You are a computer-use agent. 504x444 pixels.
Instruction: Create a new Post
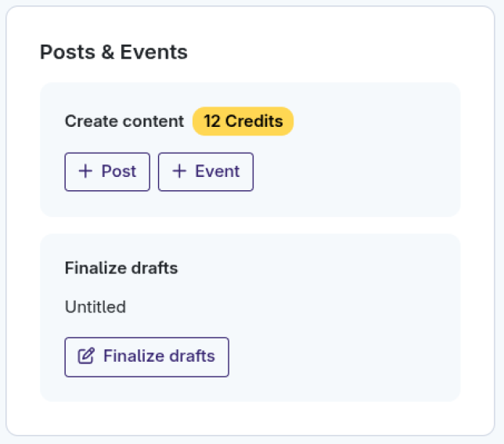click(x=107, y=171)
